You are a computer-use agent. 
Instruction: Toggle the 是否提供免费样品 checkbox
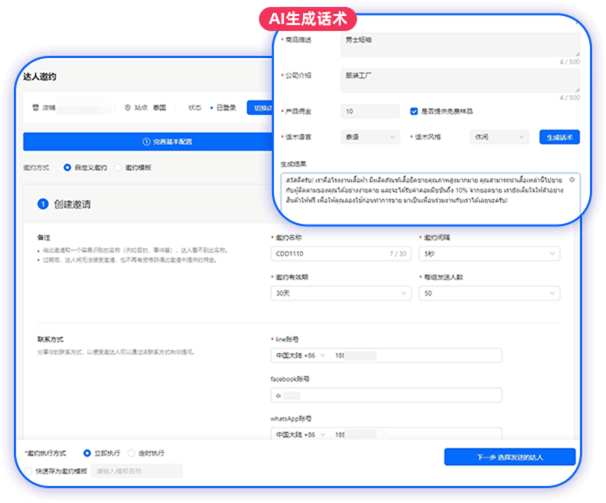tap(415, 111)
